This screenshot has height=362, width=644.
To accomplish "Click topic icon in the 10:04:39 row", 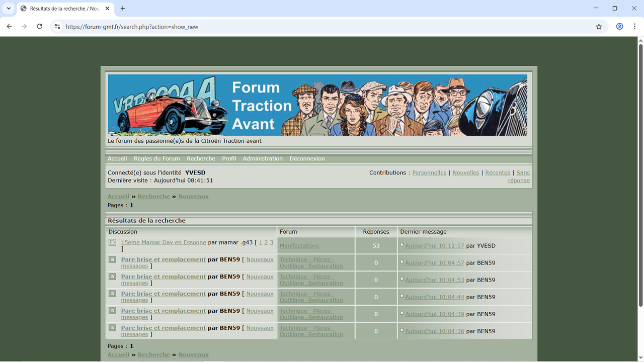I will point(112,311).
